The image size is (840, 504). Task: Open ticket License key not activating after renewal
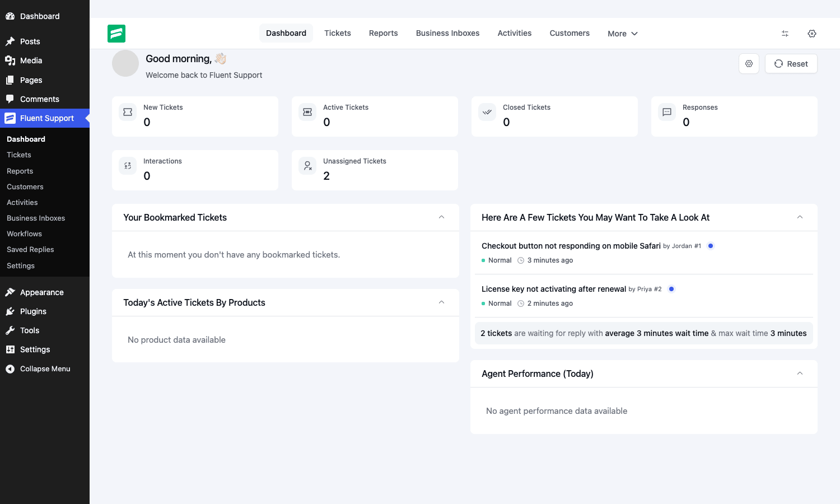tap(554, 289)
